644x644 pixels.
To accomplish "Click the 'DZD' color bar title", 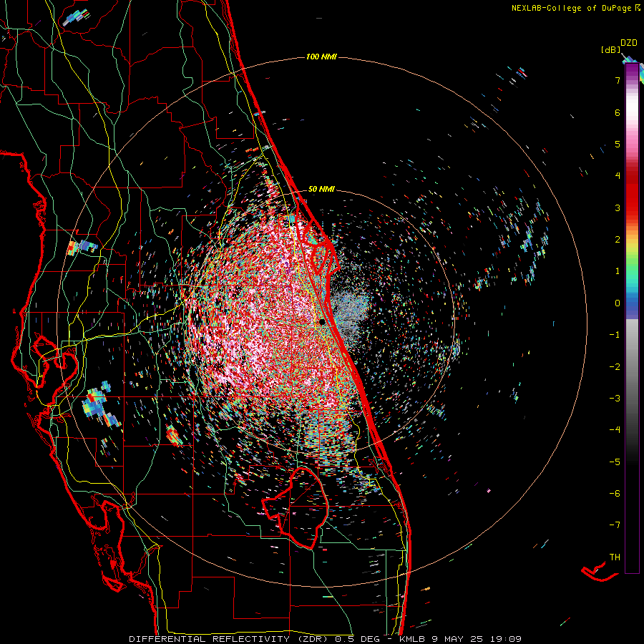I will click(628, 43).
